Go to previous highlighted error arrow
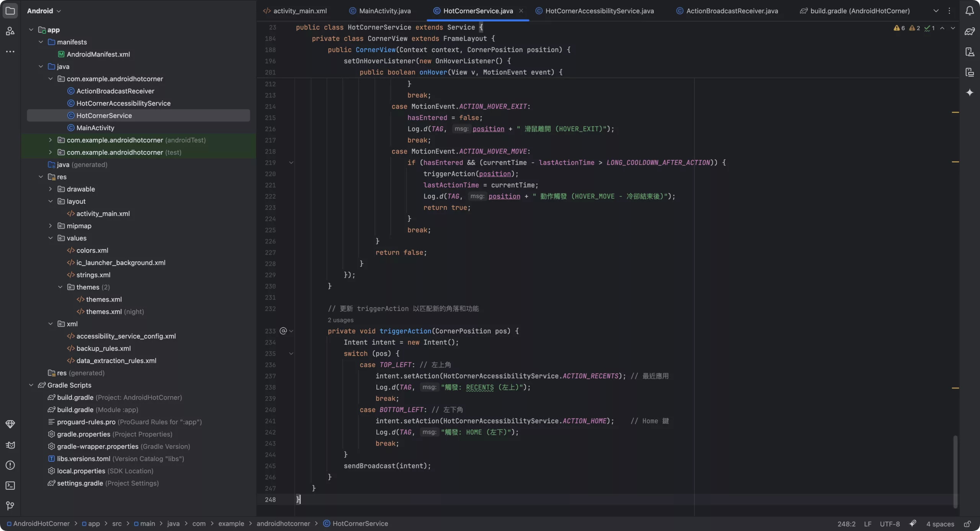Image resolution: width=980 pixels, height=531 pixels. point(942,28)
